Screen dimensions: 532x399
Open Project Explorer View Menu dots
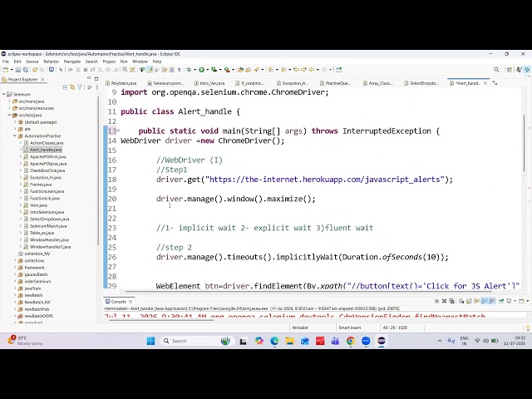point(97,87)
